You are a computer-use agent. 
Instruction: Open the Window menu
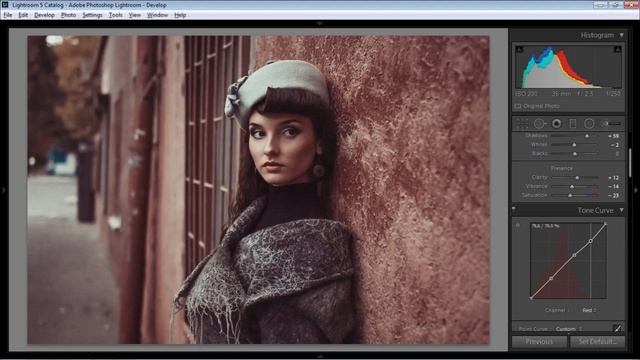[157, 15]
